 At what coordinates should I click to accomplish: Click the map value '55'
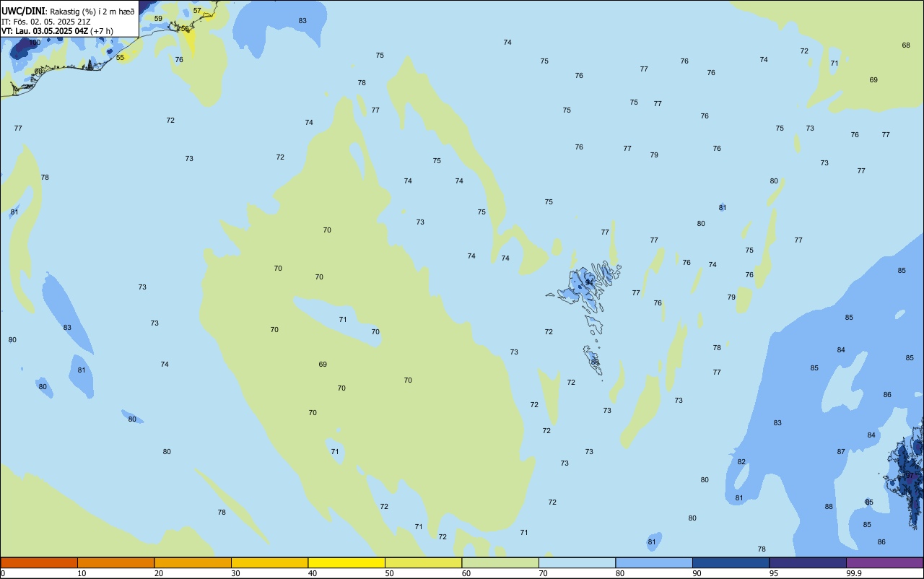click(120, 57)
